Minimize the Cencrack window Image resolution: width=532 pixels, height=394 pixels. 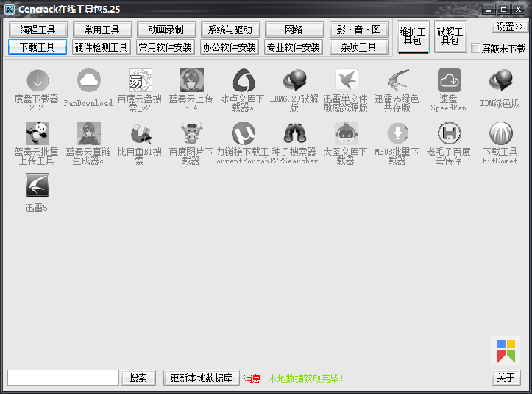point(489,10)
